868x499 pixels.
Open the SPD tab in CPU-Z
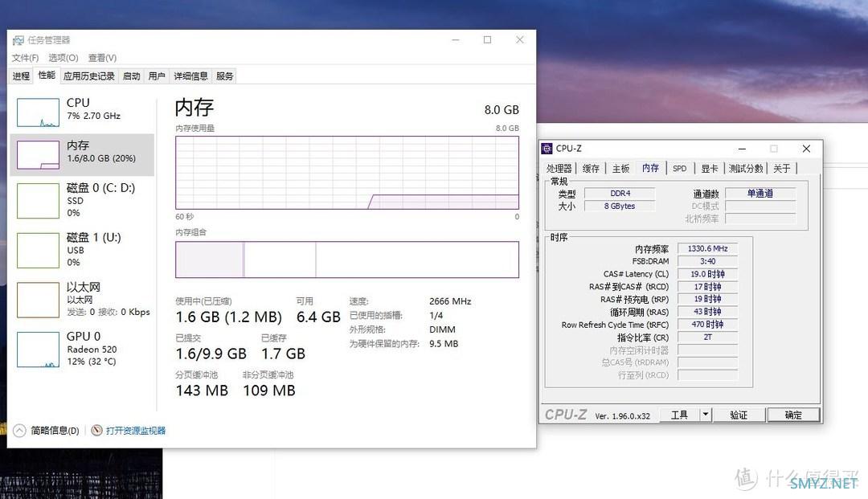tap(680, 168)
